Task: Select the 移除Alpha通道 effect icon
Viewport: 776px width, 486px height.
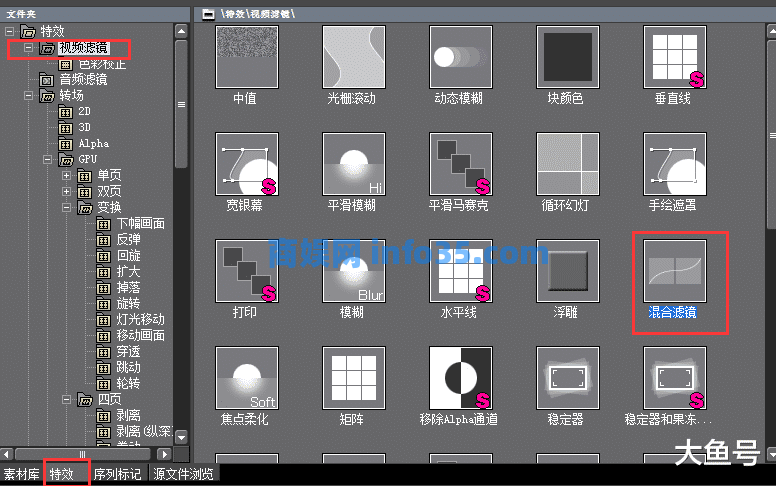Action: (x=461, y=378)
